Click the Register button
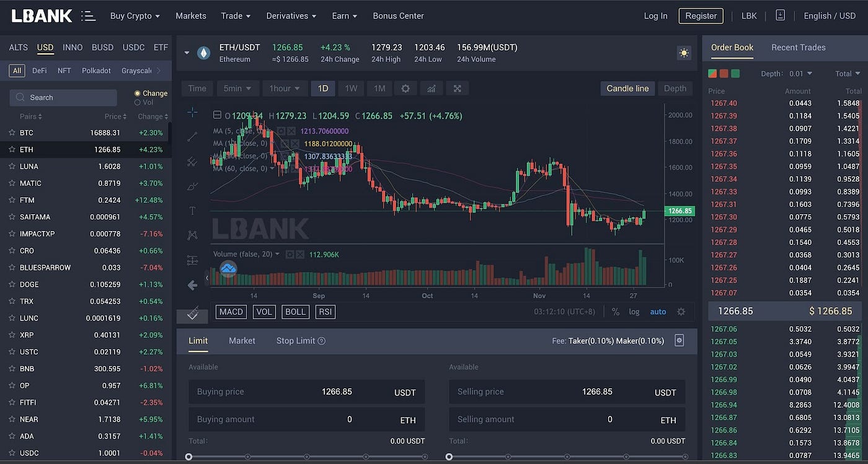Viewport: 868px width, 464px height. pyautogui.click(x=701, y=15)
